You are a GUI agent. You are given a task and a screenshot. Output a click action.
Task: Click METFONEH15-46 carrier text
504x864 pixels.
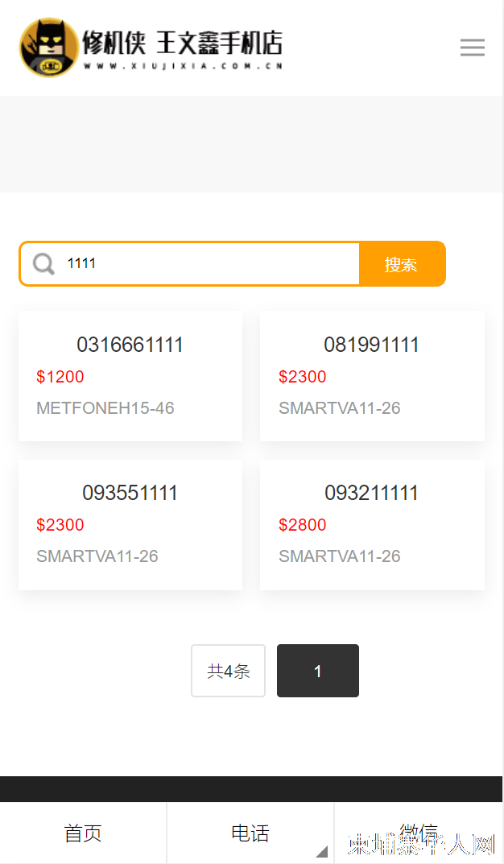[x=105, y=408]
